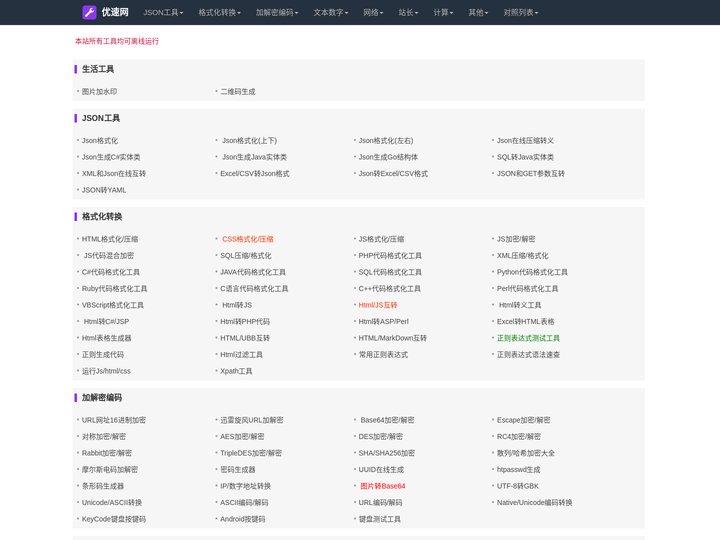Image resolution: width=720 pixels, height=540 pixels.
Task: Open Escape加密/解密 link
Action: click(x=523, y=420)
